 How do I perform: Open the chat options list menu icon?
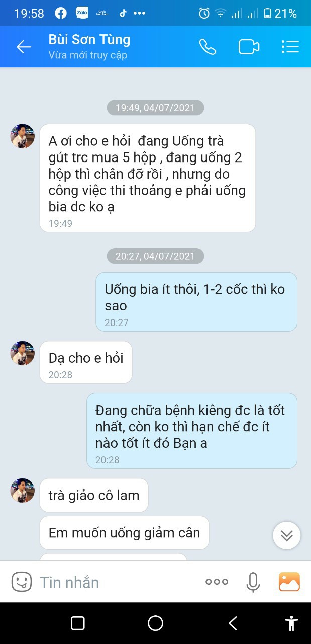coord(290,47)
